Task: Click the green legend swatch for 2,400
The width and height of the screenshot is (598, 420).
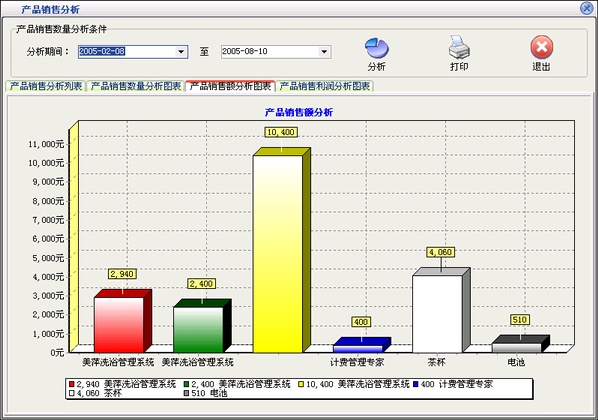Action: (186, 384)
